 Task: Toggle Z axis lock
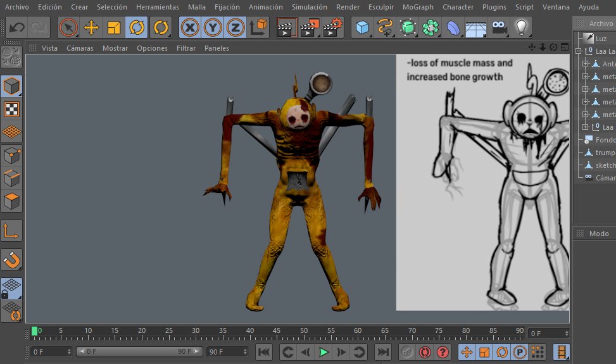point(236,27)
